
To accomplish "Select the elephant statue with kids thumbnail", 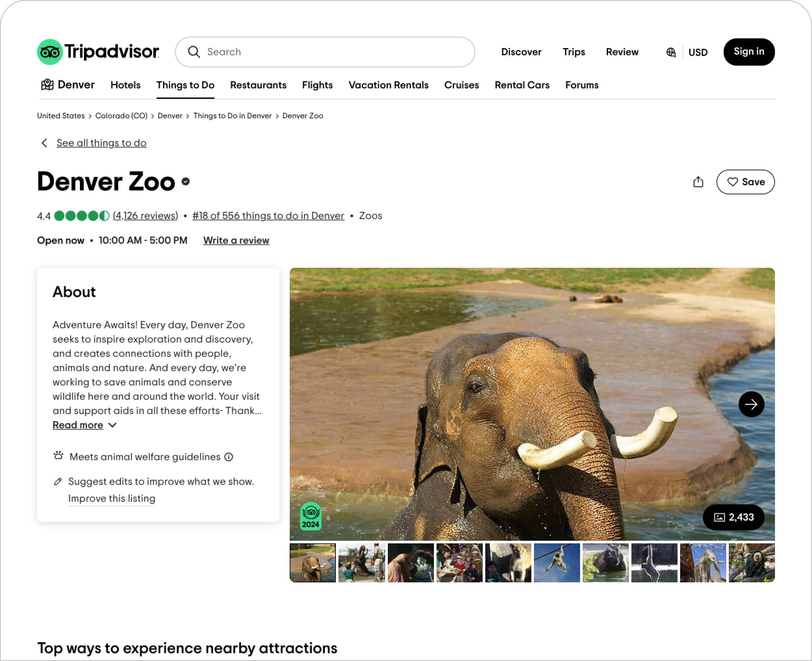I will (x=362, y=563).
